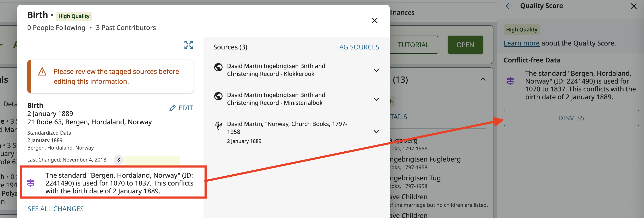Click the globe icon beside Klokkerbok source

coord(218,67)
